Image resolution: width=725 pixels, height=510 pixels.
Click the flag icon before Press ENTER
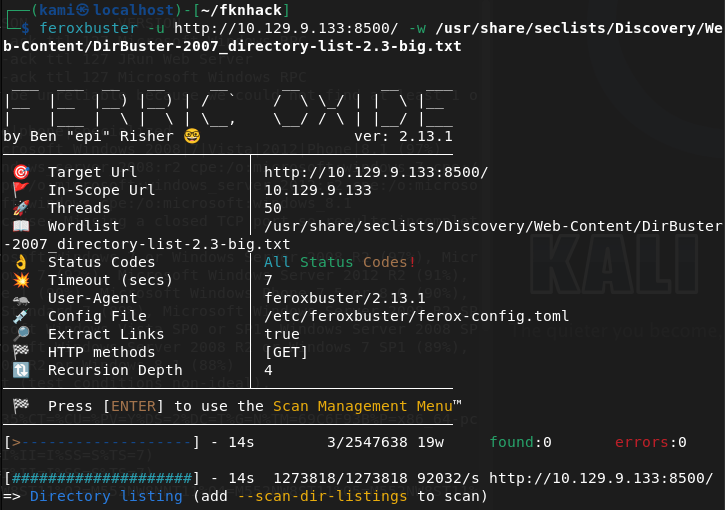[x=21, y=406]
